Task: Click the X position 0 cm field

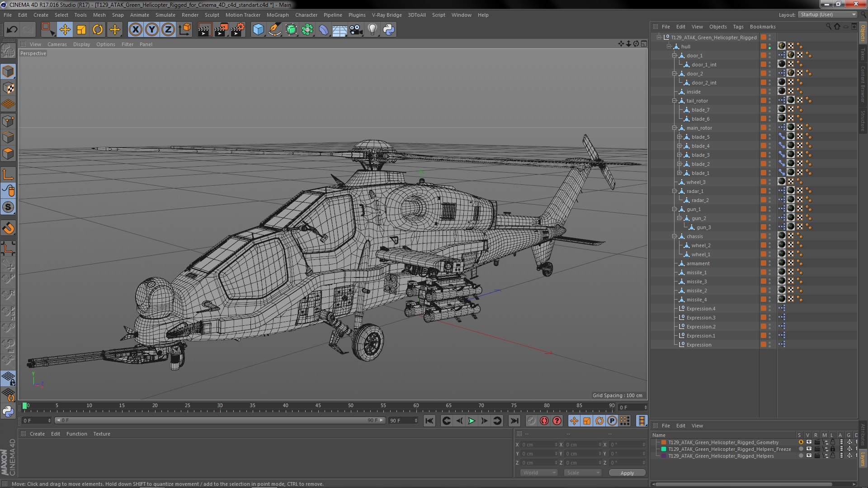Action: (539, 445)
